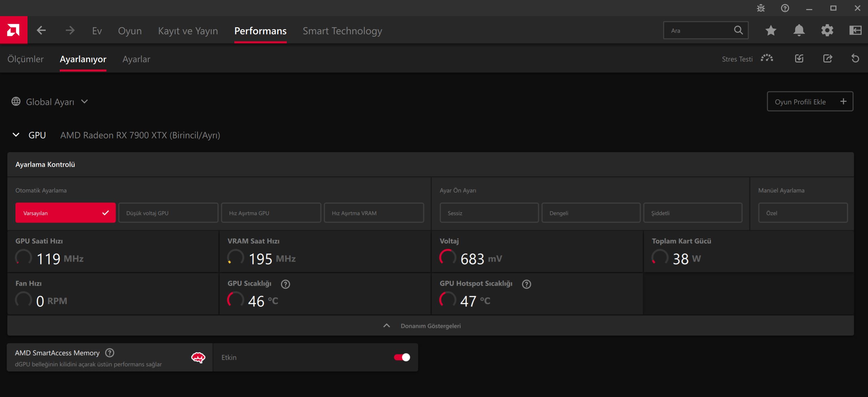Click the Stres Testi label
The width and height of the screenshot is (868, 397).
(x=737, y=59)
